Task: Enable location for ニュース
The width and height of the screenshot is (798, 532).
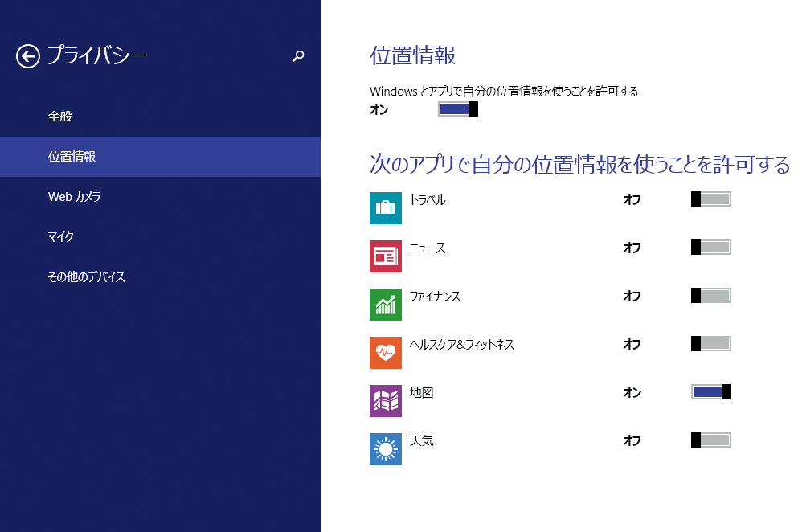Action: click(711, 248)
